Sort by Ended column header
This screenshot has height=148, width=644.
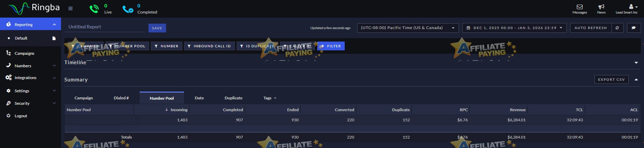[x=273, y=109]
